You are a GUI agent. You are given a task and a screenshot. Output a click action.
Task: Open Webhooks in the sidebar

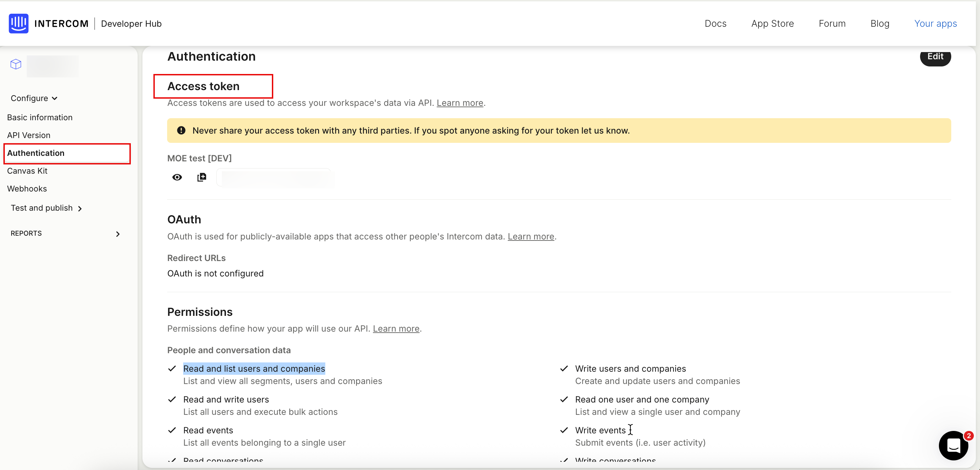pyautogui.click(x=27, y=189)
